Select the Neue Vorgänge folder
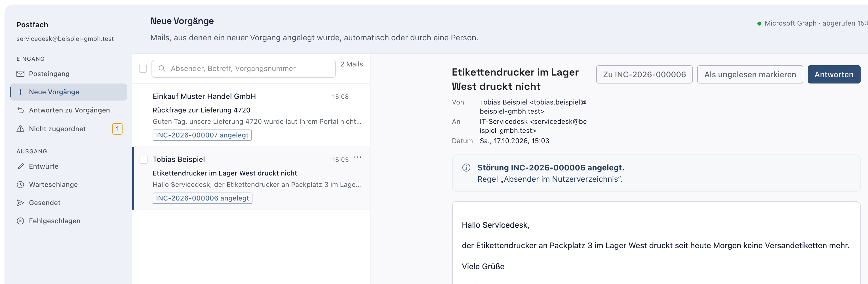868x284 pixels. (x=68, y=92)
